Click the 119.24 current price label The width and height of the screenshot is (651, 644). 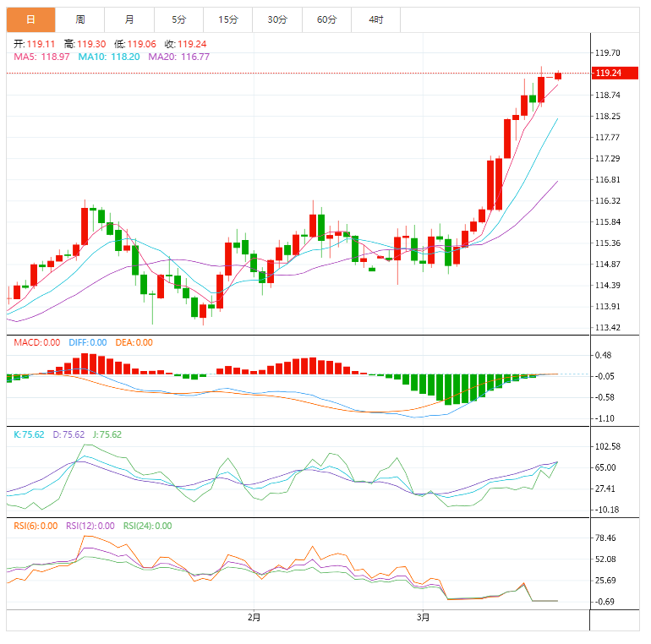click(x=615, y=73)
